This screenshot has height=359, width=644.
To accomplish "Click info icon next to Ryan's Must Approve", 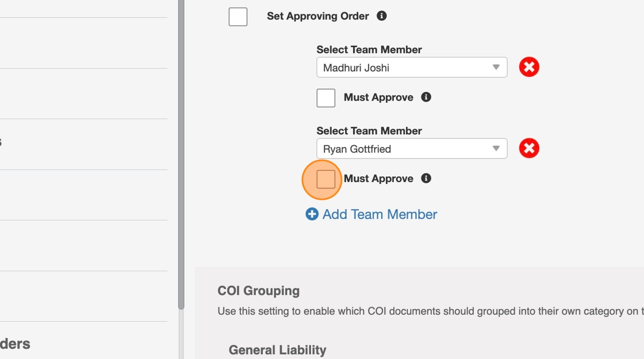I will [426, 178].
